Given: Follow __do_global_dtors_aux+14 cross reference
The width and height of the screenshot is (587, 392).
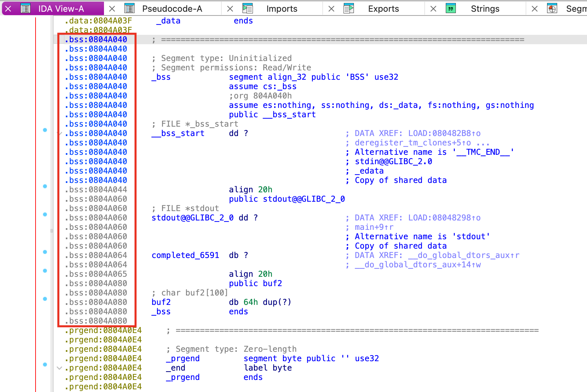Looking at the screenshot, I should click(418, 265).
